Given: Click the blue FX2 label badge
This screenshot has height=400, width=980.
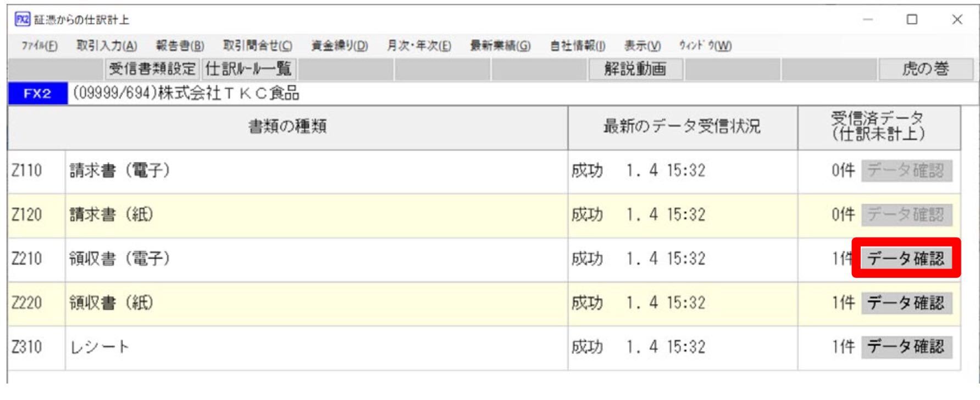Looking at the screenshot, I should [x=37, y=94].
